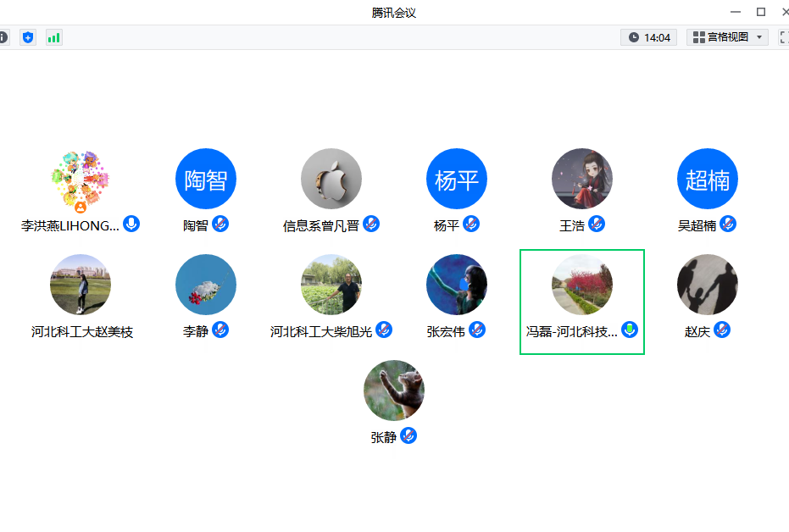Select 赵庆's shadow silhouette avatar

click(708, 285)
